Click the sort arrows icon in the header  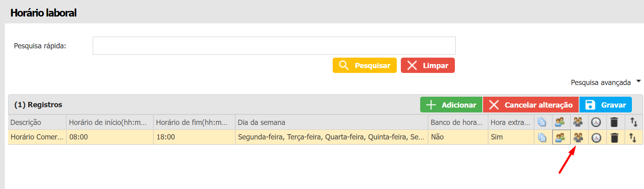tap(634, 122)
